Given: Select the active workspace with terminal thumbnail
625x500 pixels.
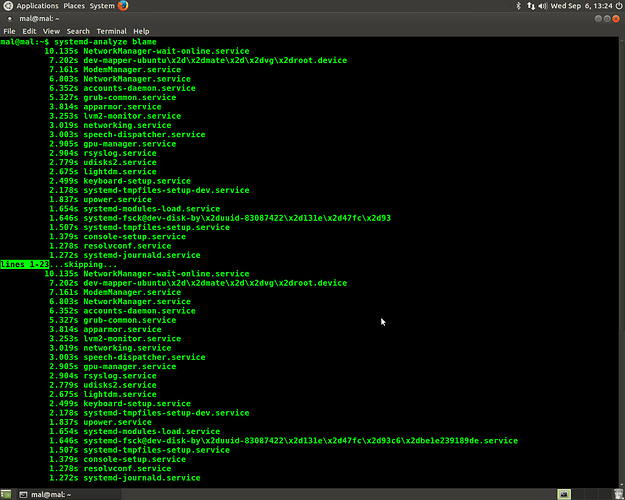Looking at the screenshot, I should tap(564, 494).
